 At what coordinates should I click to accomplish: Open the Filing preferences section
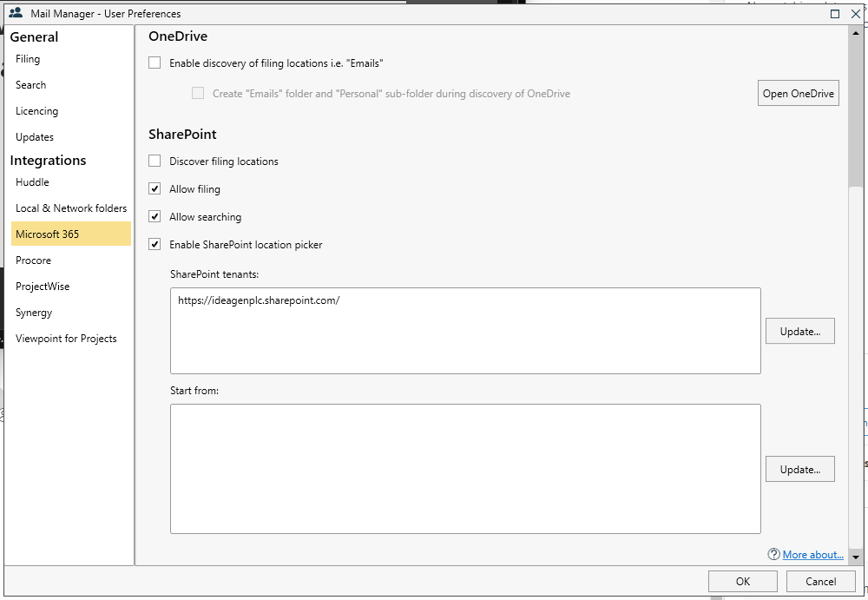click(28, 59)
